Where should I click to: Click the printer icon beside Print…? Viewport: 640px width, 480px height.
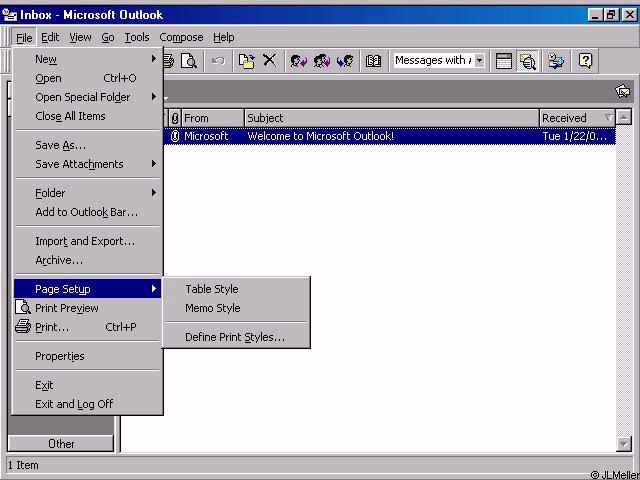[22, 327]
